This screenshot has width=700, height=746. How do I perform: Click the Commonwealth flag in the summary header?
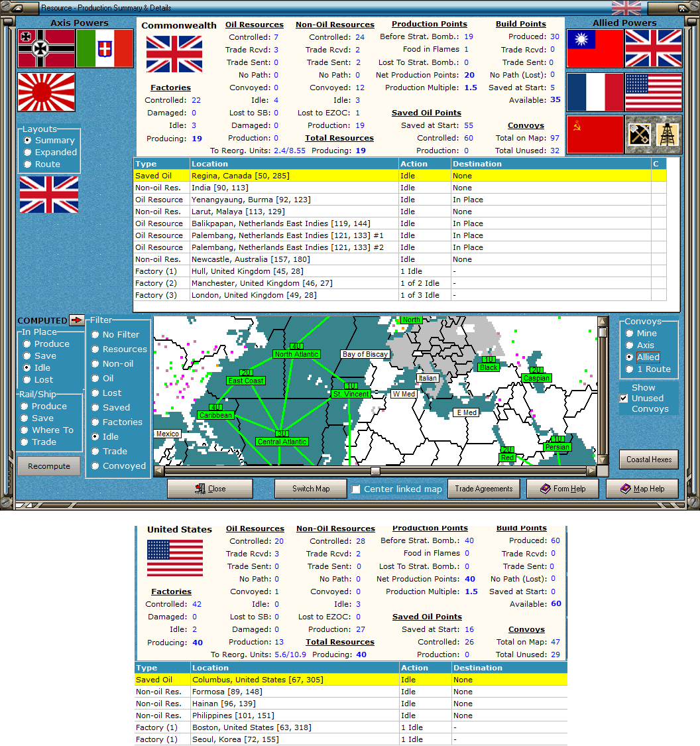174,54
